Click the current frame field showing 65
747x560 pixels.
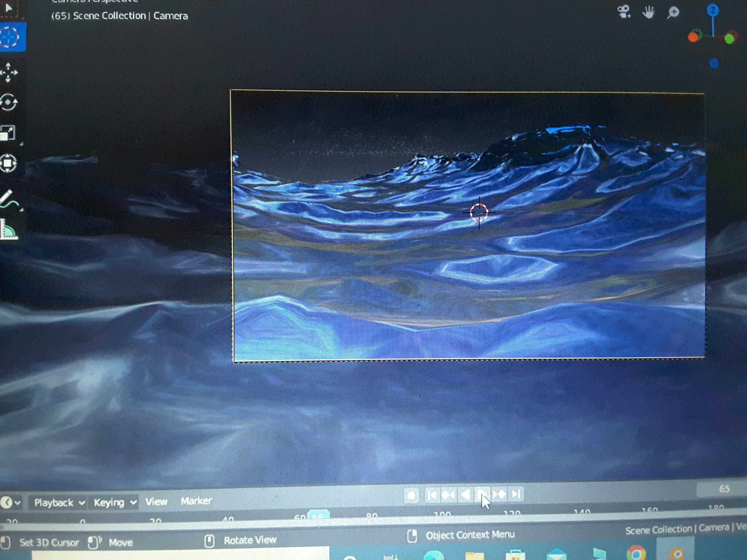(x=724, y=488)
